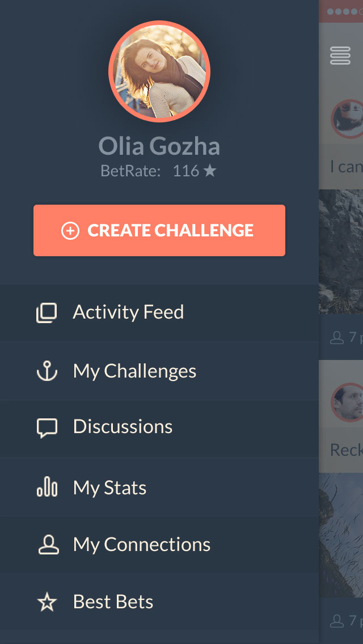Tap the Olia Gozha profile name
The image size is (363, 644).
(x=159, y=146)
